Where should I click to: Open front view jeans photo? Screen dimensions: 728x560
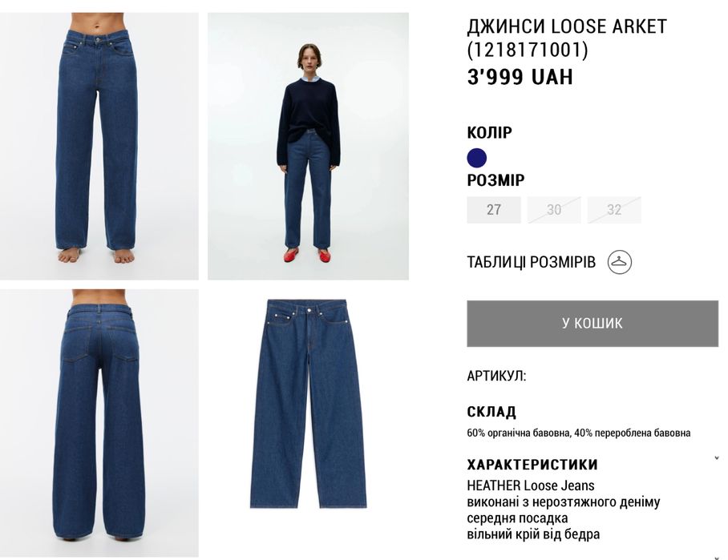(99, 146)
